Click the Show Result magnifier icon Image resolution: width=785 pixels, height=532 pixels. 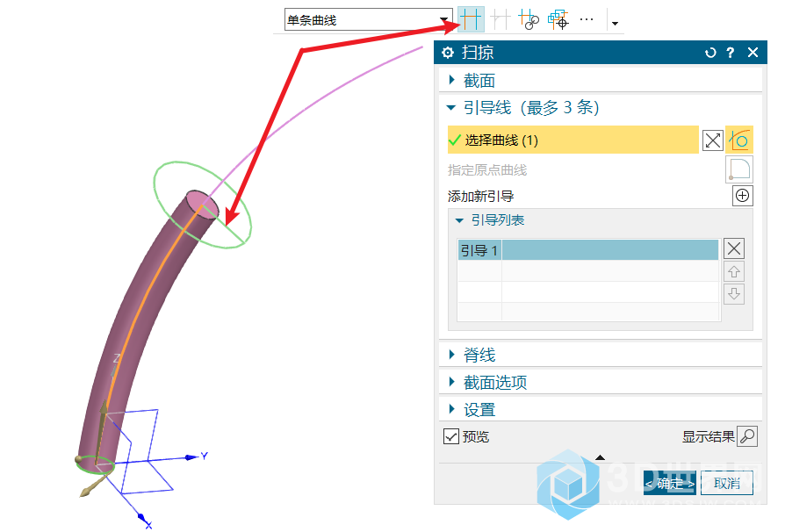point(747,436)
